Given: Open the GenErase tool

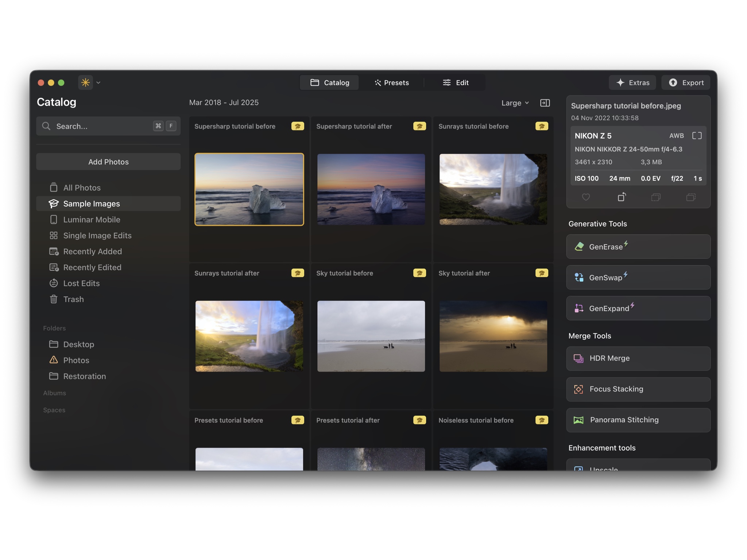Looking at the screenshot, I should [x=638, y=247].
